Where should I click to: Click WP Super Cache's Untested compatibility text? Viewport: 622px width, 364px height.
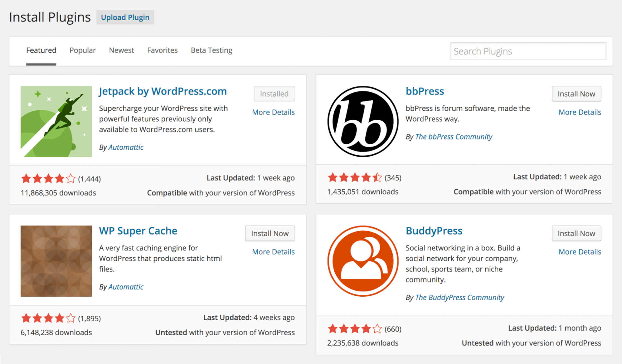click(x=225, y=333)
